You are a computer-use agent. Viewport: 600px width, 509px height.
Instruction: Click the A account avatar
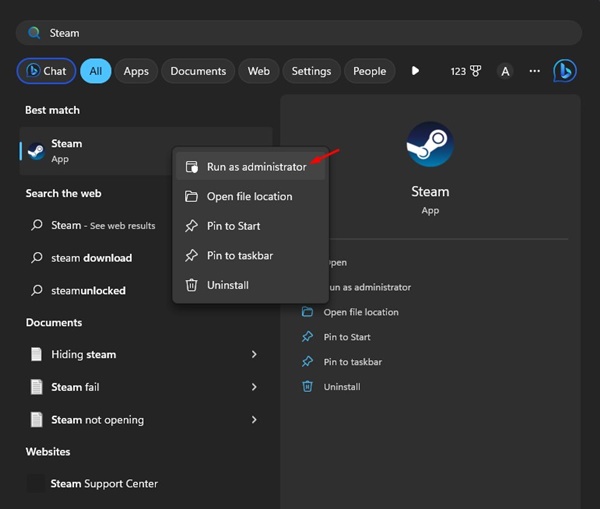(x=505, y=71)
